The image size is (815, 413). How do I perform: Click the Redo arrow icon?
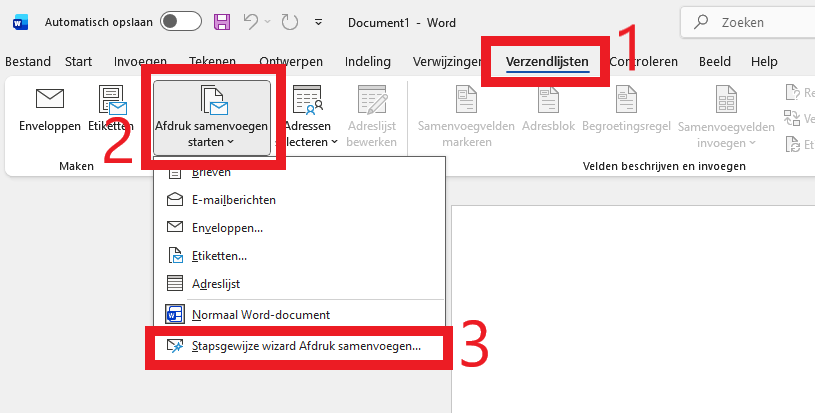tap(289, 21)
